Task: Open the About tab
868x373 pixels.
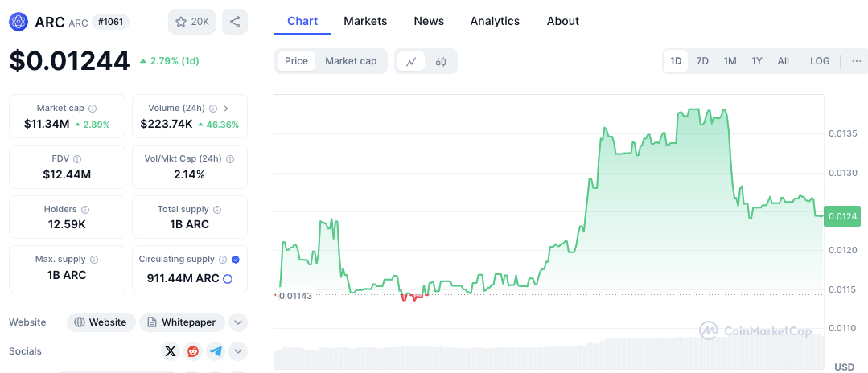Action: click(563, 21)
